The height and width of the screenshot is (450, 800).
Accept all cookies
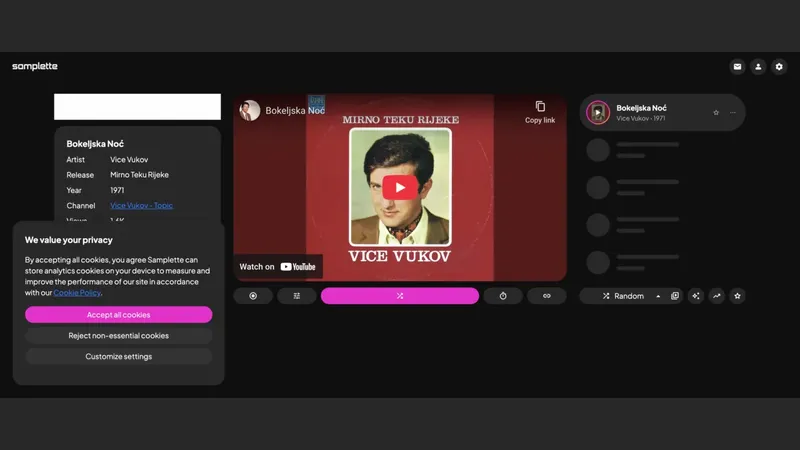tap(118, 315)
